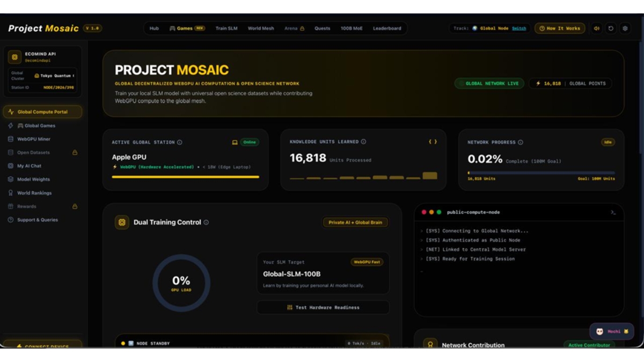Click the "Goal: 100M Units" label

point(596,179)
